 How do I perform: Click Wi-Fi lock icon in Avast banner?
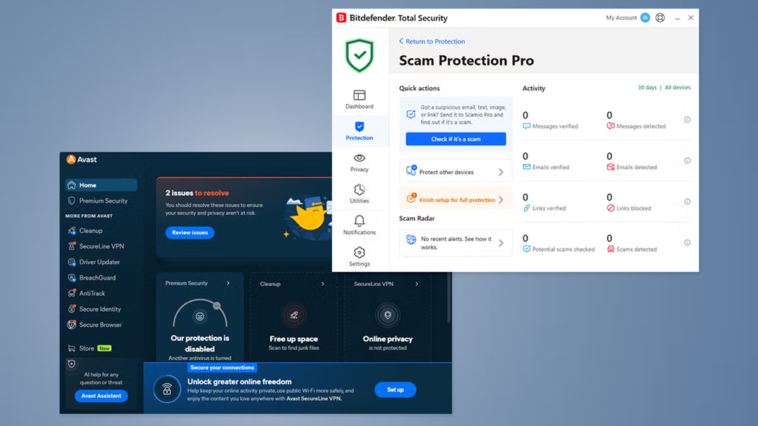tap(167, 389)
